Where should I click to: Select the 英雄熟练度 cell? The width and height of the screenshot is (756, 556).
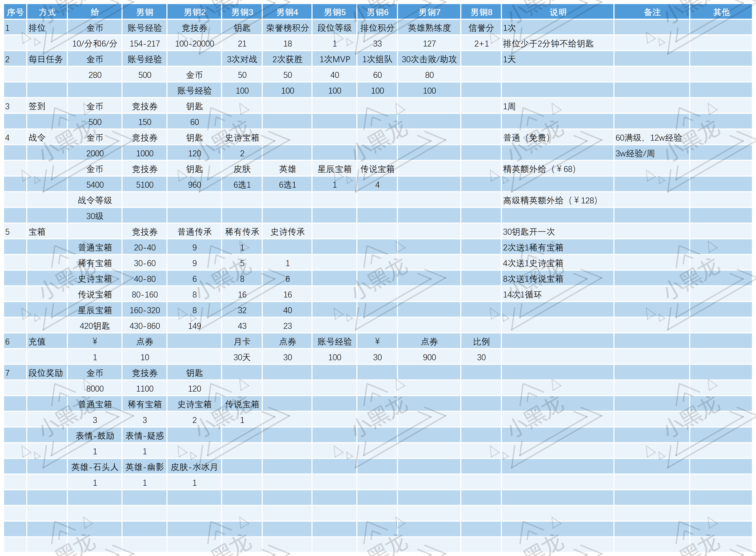(x=429, y=28)
